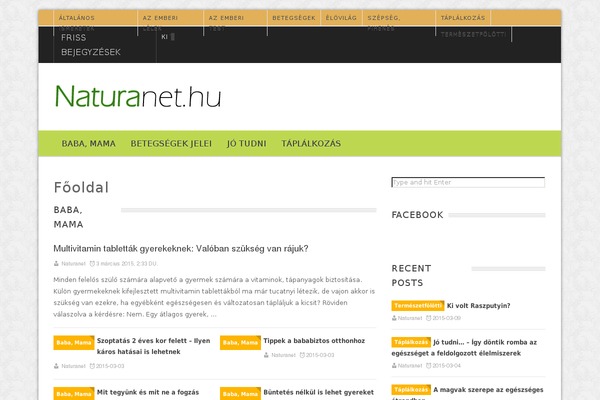Click the FACEBOOK sidebar heading
This screenshot has height=400, width=600.
point(417,215)
